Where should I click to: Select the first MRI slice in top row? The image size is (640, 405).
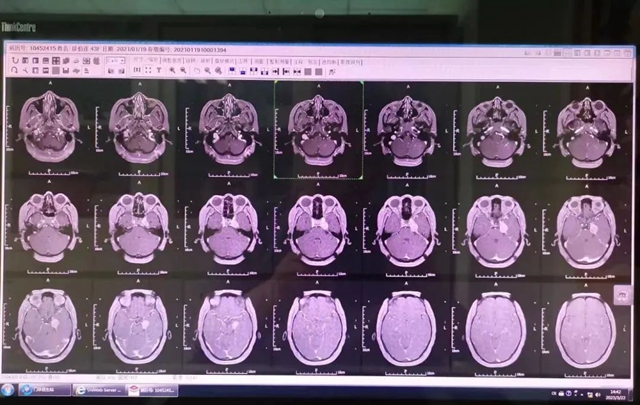click(x=46, y=129)
